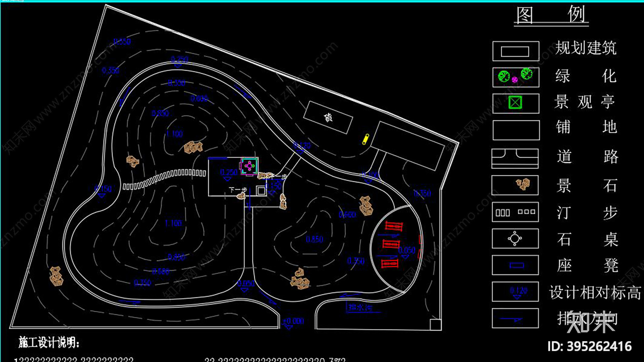Select the green tree 绿化 legend symbol
Viewport: 644px width, 362px height.
pos(516,76)
